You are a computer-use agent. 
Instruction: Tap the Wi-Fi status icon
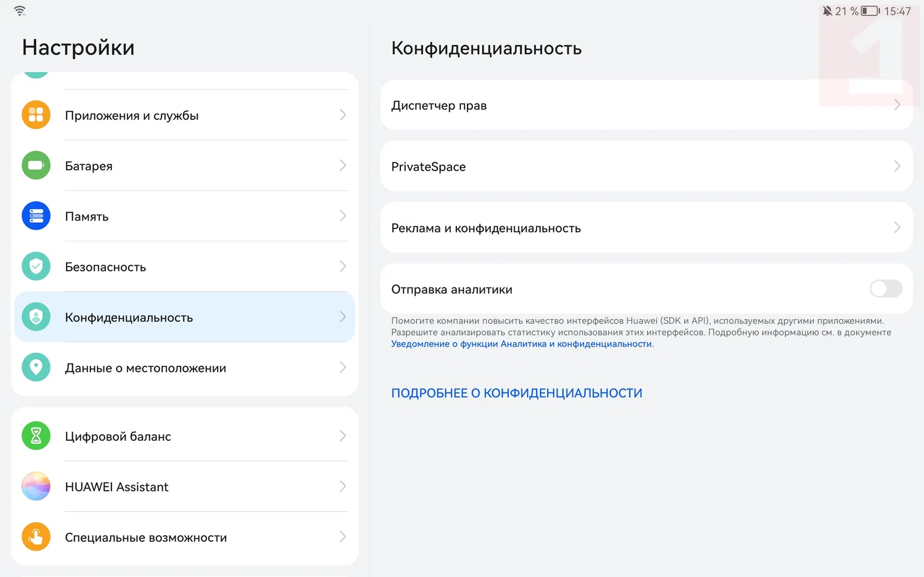tap(20, 11)
